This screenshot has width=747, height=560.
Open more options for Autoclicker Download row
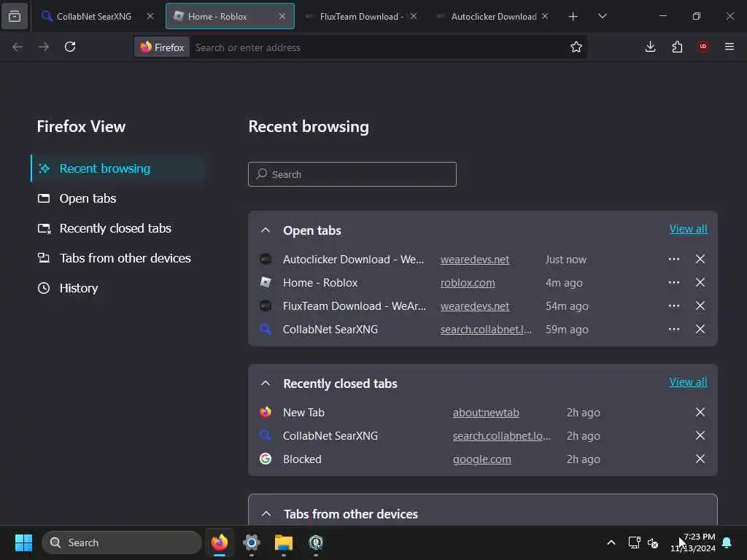pos(673,259)
